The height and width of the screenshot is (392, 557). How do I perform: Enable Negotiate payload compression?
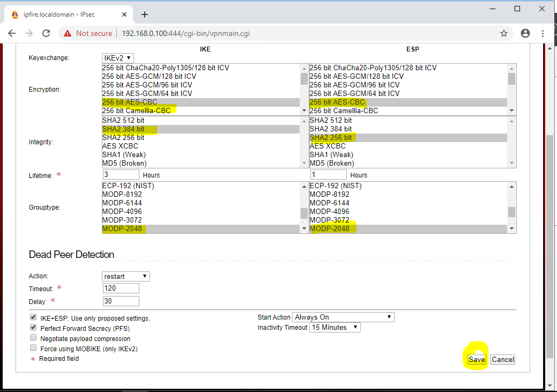tap(33, 337)
